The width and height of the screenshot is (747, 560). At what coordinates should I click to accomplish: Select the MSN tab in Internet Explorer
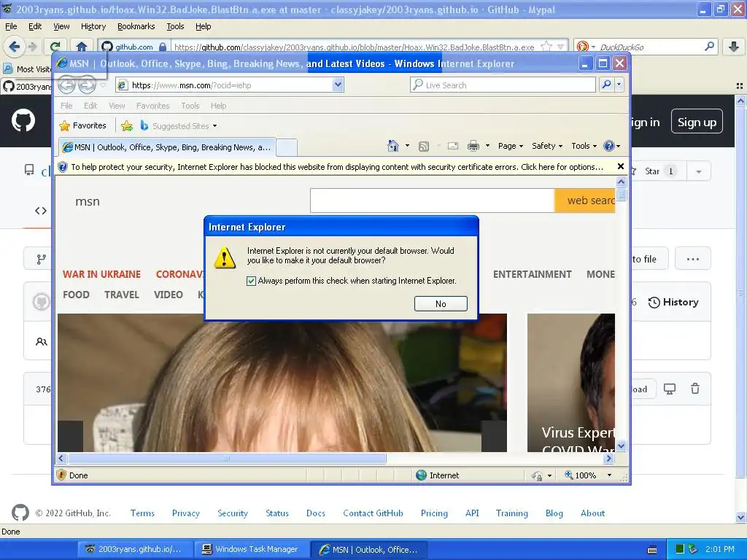[167, 147]
